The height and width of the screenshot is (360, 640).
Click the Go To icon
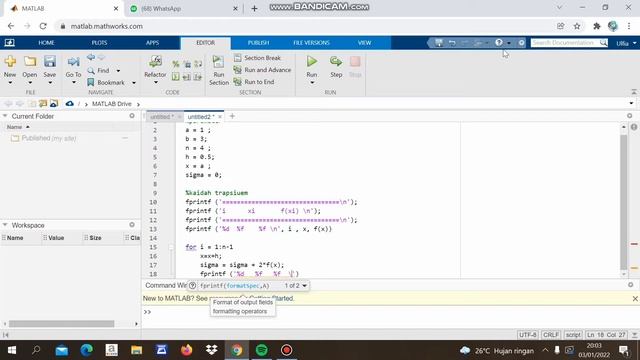tap(73, 62)
